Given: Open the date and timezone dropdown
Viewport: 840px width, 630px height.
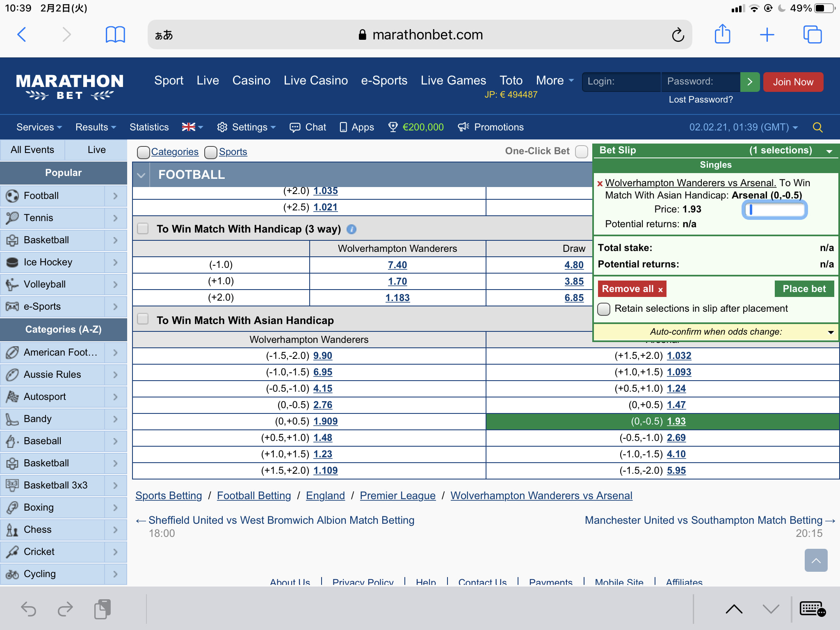Looking at the screenshot, I should (x=743, y=128).
